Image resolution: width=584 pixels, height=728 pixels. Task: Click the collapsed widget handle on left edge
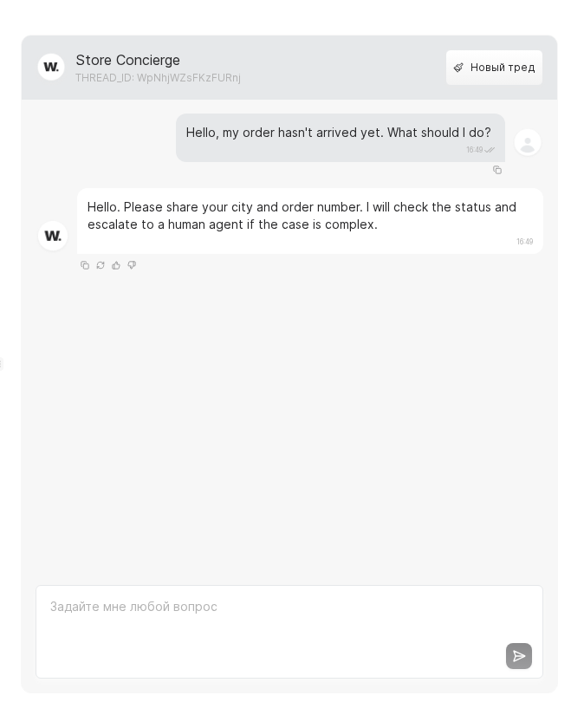pos(2,364)
